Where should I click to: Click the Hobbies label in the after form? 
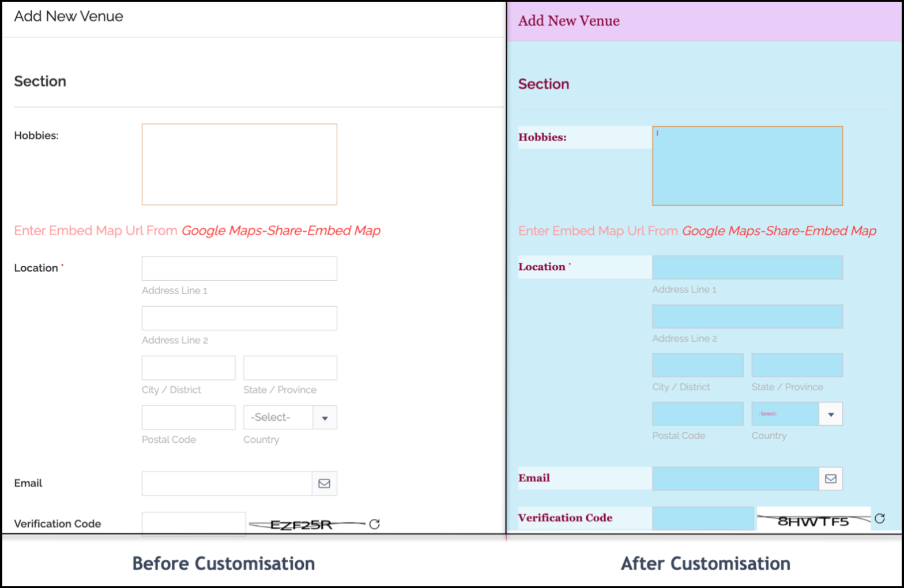[x=543, y=137]
